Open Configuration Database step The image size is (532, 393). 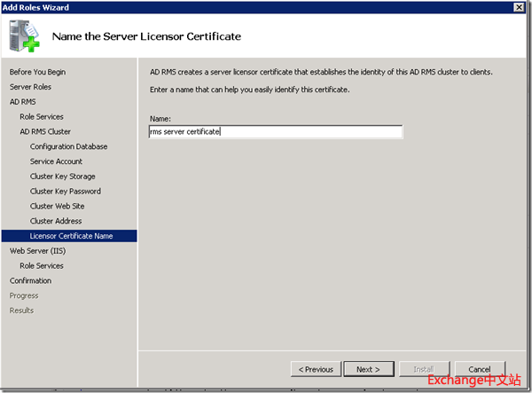coord(68,146)
